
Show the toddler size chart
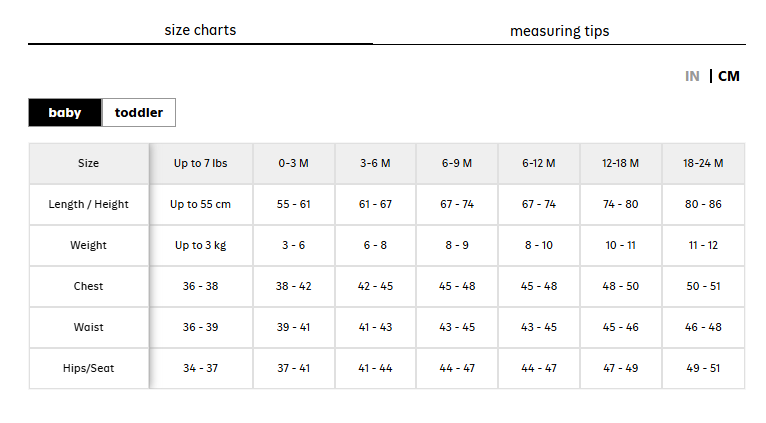tap(139, 112)
